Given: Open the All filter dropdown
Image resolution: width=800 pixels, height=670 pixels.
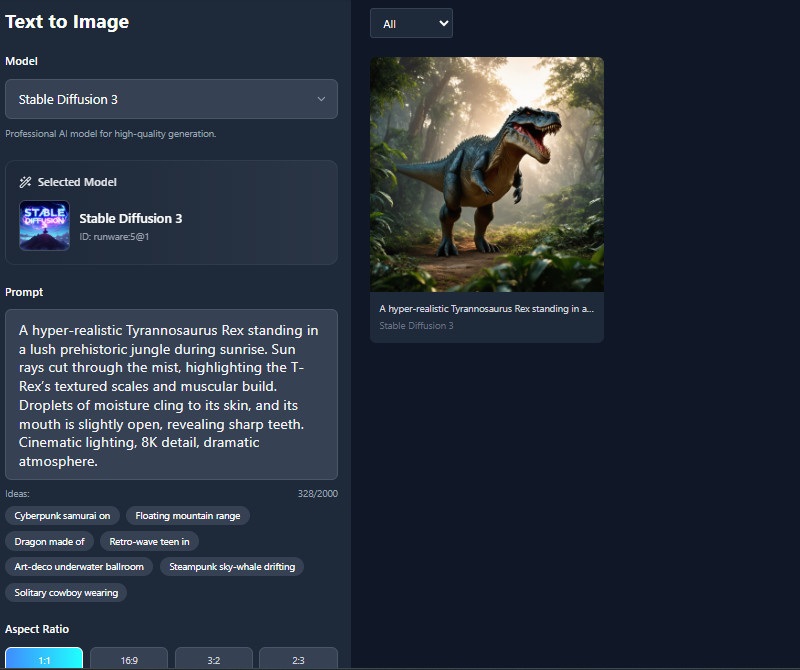Looking at the screenshot, I should [411, 23].
